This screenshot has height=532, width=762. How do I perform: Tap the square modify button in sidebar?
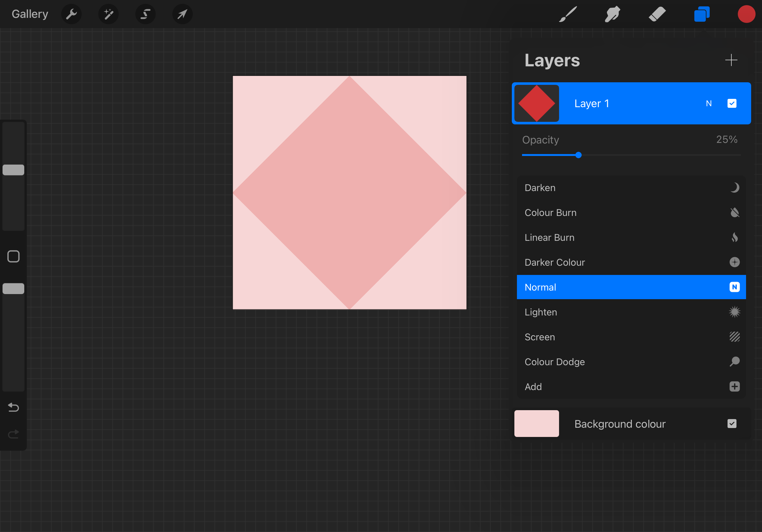14,256
